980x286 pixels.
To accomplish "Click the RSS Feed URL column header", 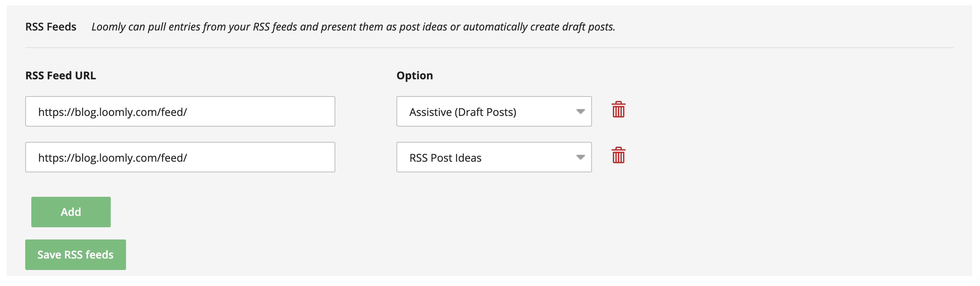I will tap(61, 75).
